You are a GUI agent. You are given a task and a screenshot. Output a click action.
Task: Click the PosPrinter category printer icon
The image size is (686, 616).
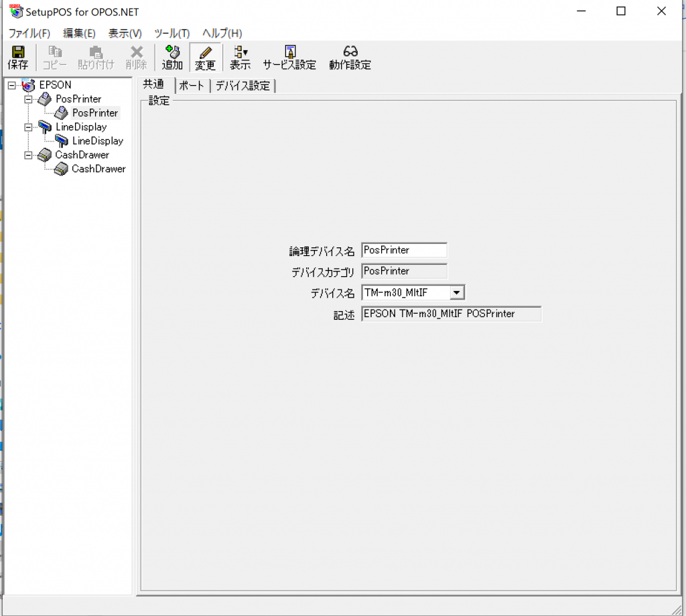click(x=45, y=99)
